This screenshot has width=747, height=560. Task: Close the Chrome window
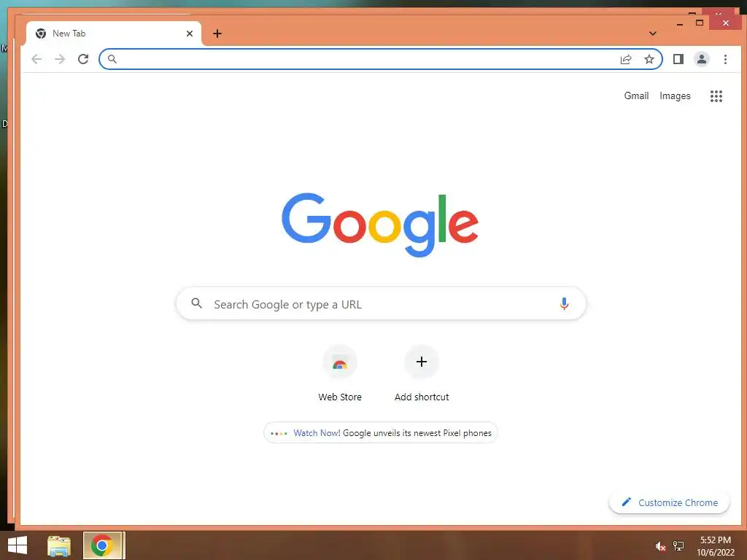click(x=725, y=23)
